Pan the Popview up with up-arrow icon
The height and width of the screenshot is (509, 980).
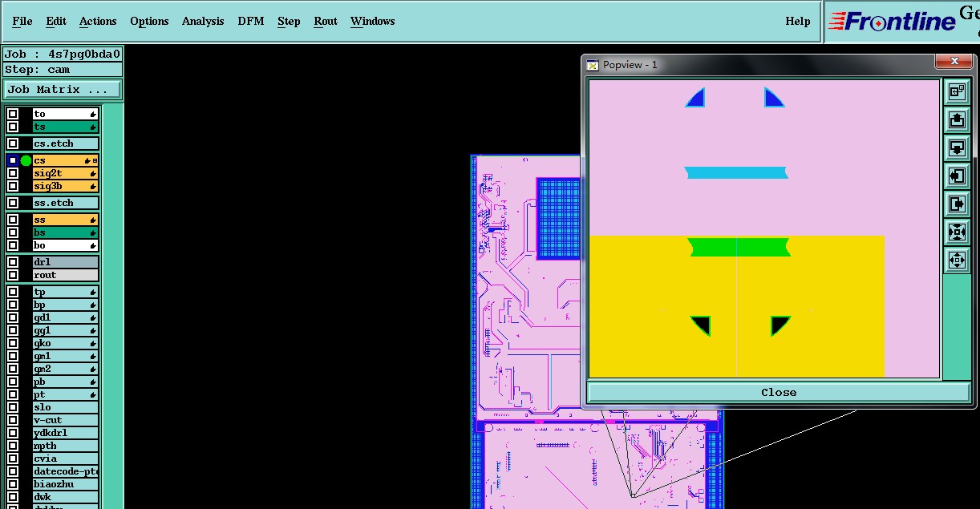(x=956, y=119)
